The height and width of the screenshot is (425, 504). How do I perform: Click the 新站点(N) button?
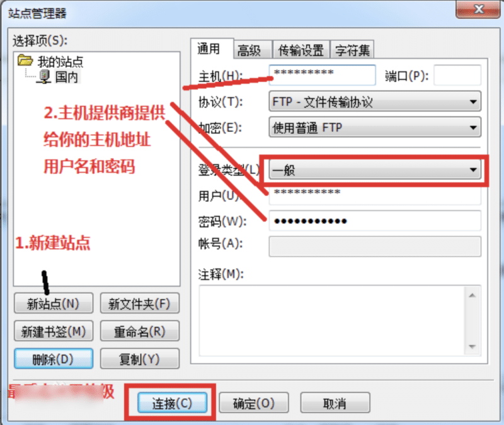(54, 303)
